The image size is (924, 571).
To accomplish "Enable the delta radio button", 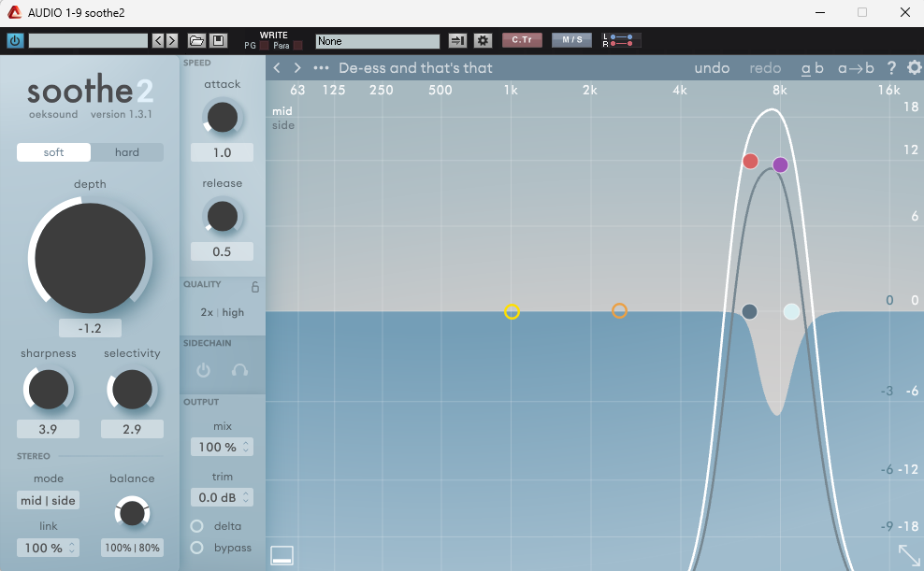I will [196, 525].
